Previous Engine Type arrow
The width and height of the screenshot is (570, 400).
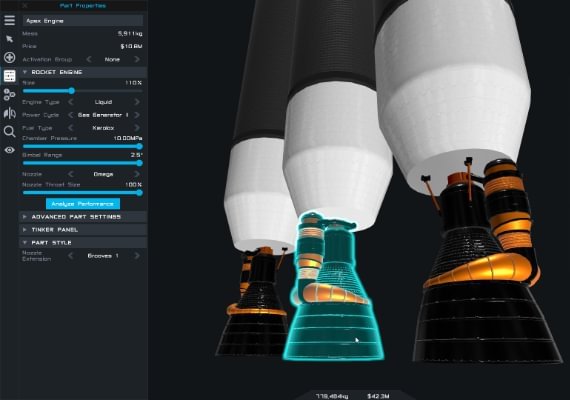click(x=71, y=102)
